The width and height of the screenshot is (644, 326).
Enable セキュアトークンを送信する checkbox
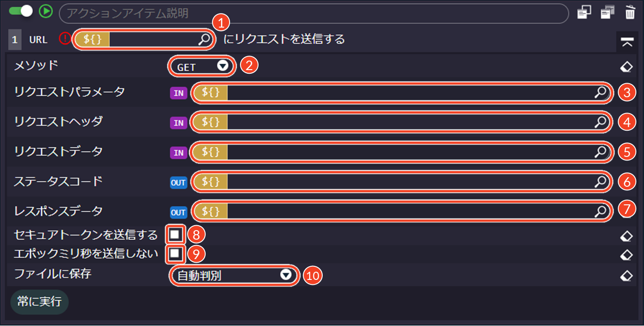[175, 235]
